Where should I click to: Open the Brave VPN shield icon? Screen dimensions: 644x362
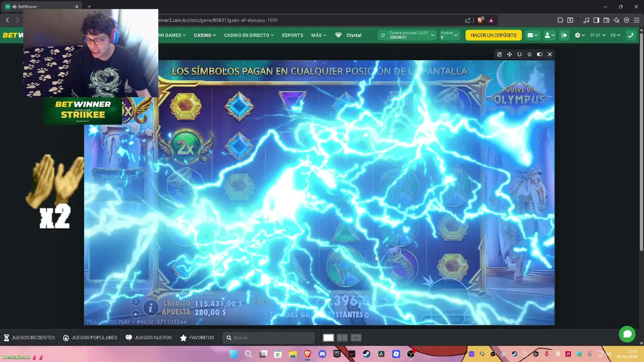point(626,20)
